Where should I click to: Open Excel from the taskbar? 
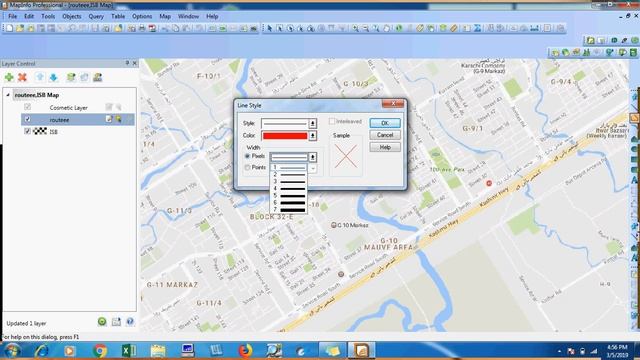click(x=129, y=350)
